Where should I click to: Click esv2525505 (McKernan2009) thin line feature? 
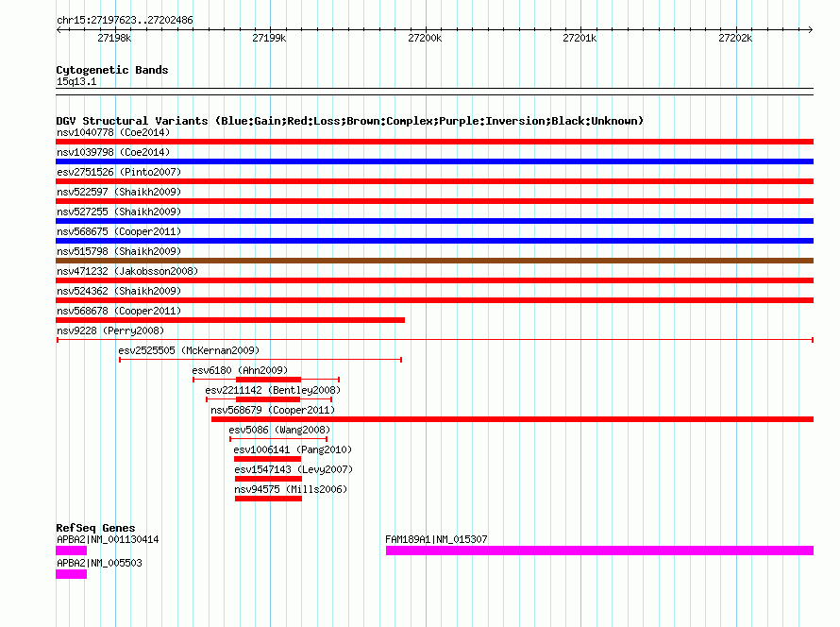pyautogui.click(x=260, y=360)
